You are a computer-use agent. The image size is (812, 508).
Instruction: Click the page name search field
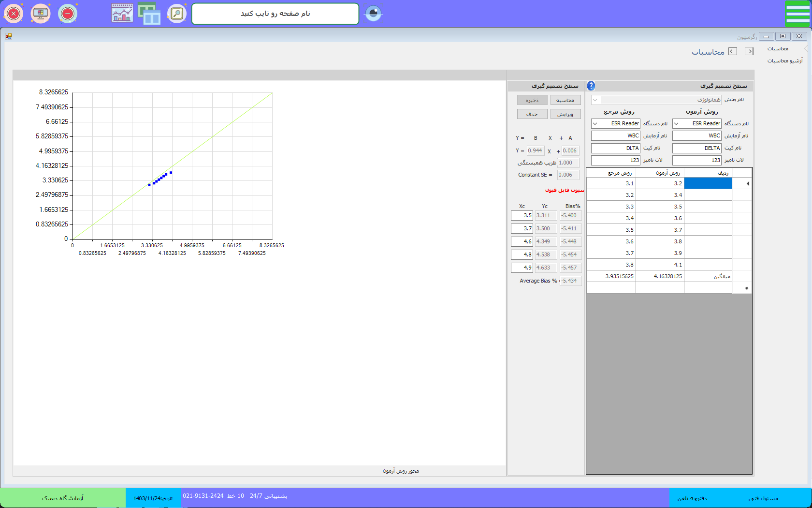coord(275,14)
